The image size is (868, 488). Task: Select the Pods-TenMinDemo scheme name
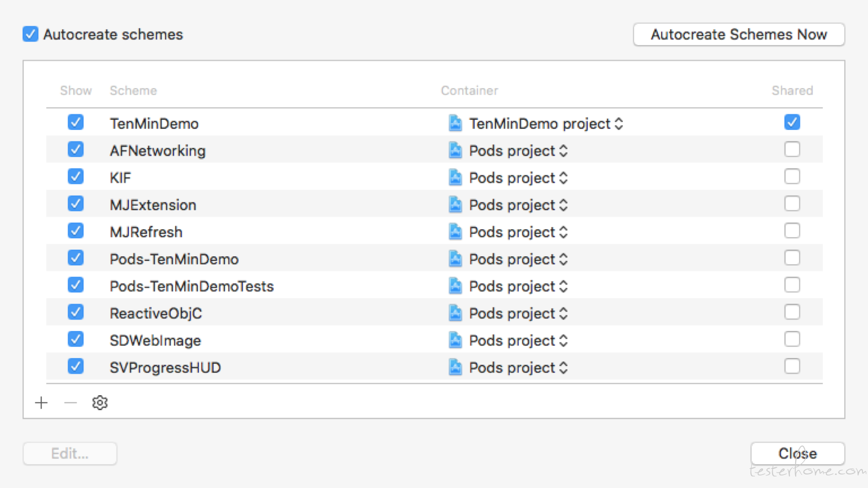tap(174, 259)
